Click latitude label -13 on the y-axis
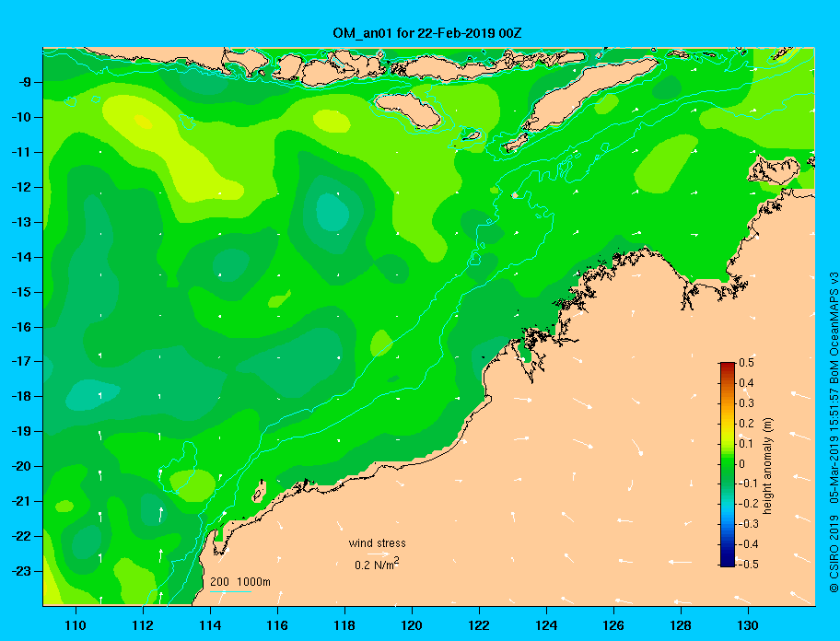This screenshot has height=641, width=840. click(20, 222)
